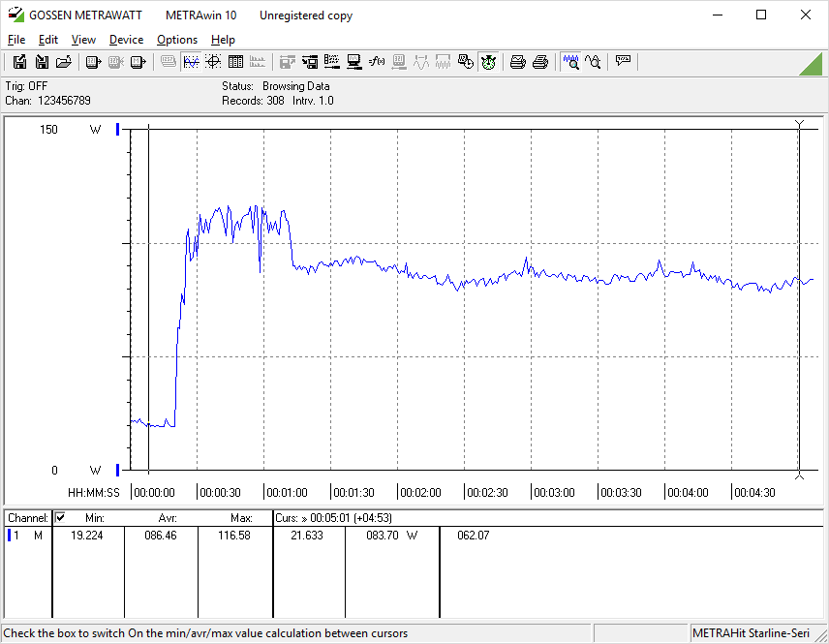Click the read device memory icon
The width and height of the screenshot is (829, 644).
138,62
